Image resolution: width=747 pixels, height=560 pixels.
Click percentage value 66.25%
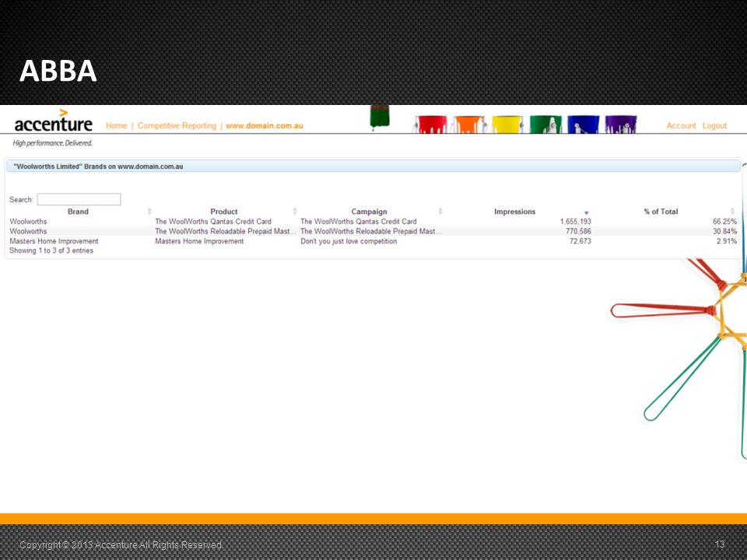tap(724, 222)
